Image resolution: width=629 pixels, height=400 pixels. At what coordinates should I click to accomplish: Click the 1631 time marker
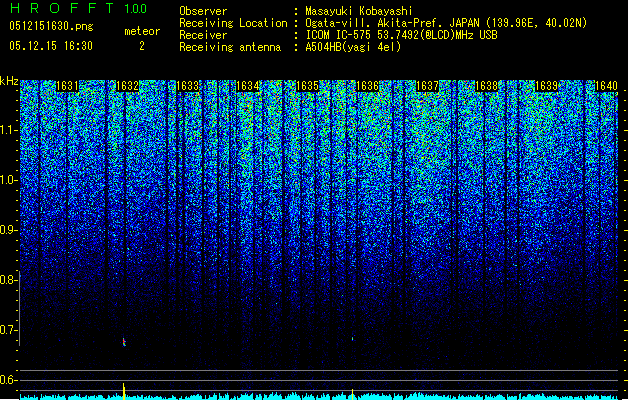(x=67, y=86)
